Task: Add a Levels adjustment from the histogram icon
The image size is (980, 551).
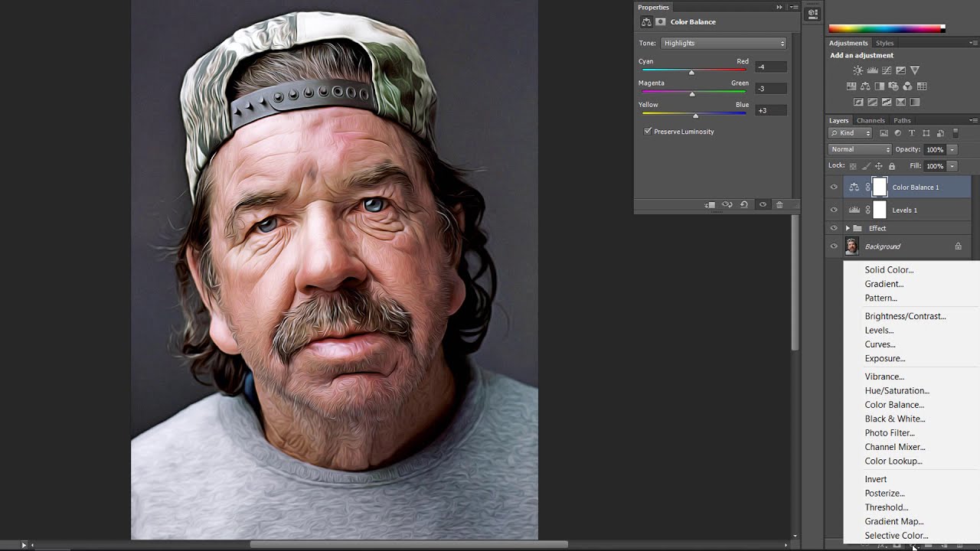Action: tap(873, 70)
